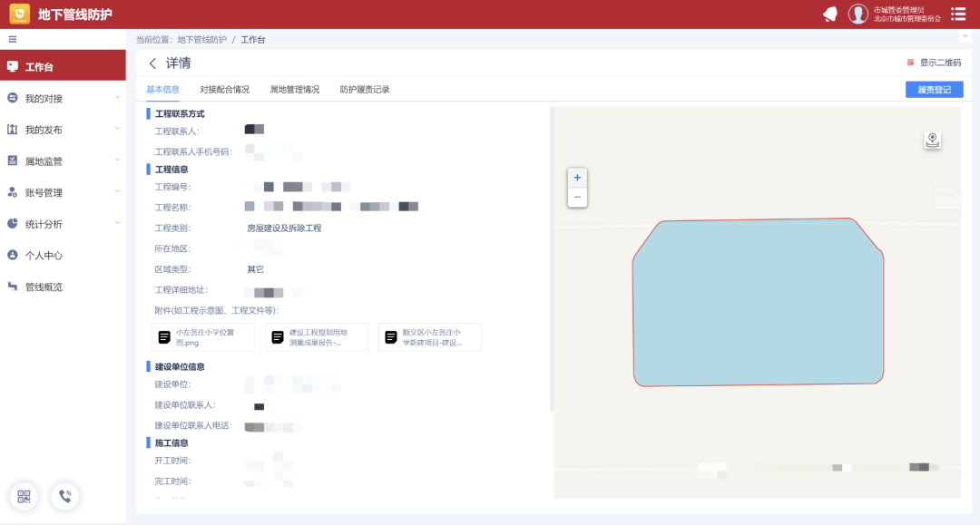Click the phone contact round button
The height and width of the screenshot is (525, 980).
[65, 496]
